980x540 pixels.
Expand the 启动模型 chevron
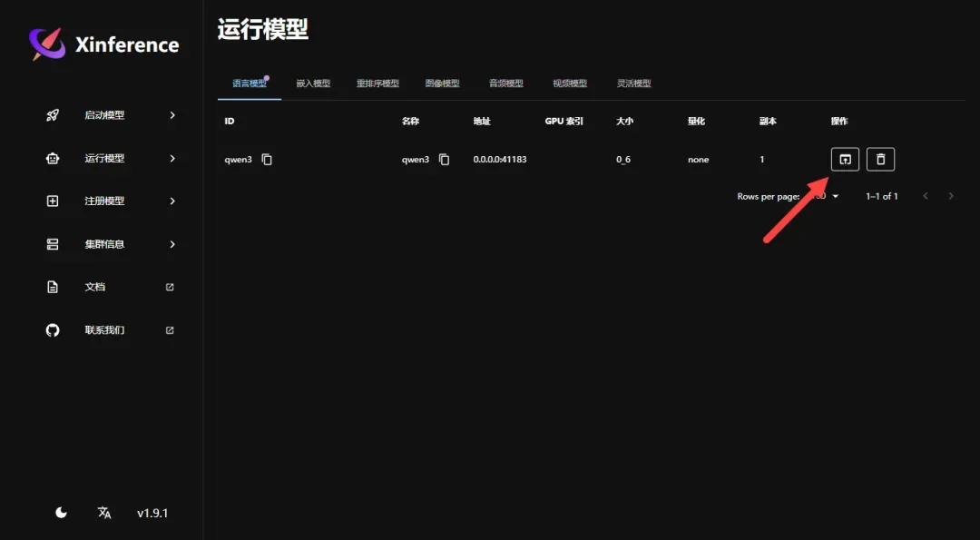(172, 115)
